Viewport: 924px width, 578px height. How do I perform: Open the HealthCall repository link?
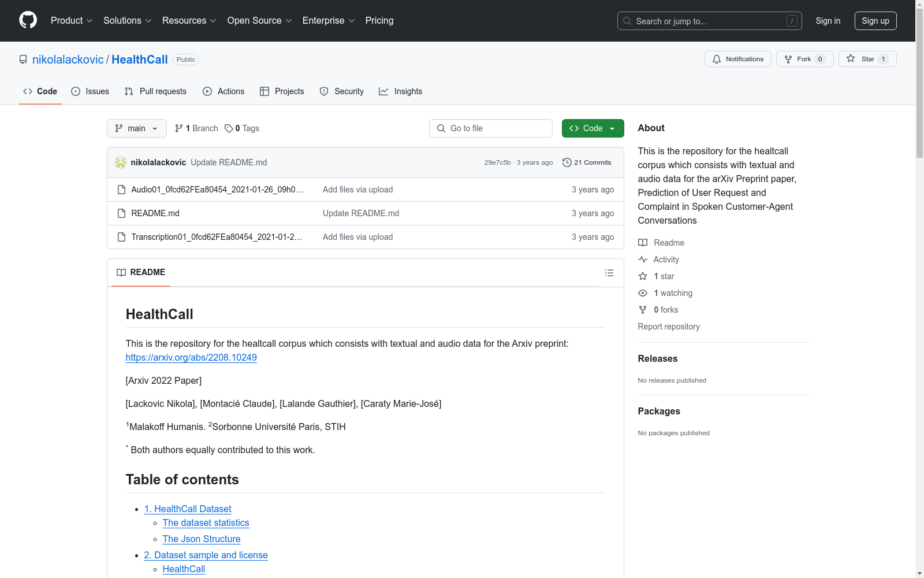point(140,60)
